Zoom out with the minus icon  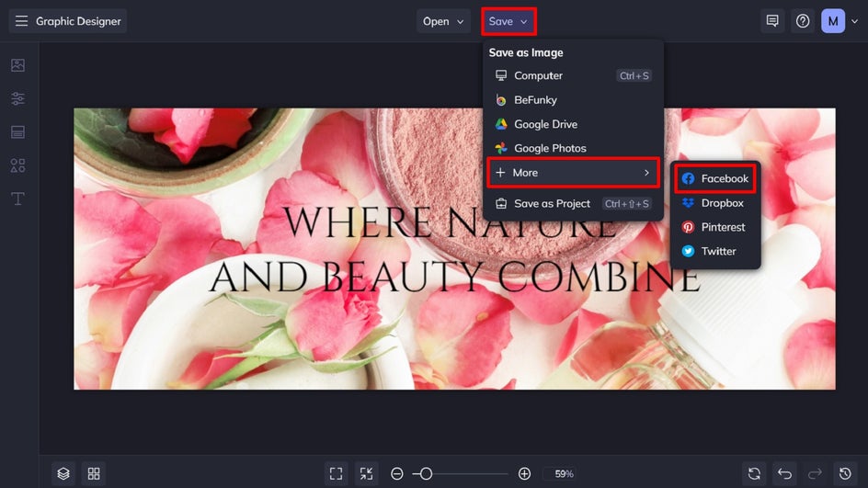pyautogui.click(x=397, y=473)
